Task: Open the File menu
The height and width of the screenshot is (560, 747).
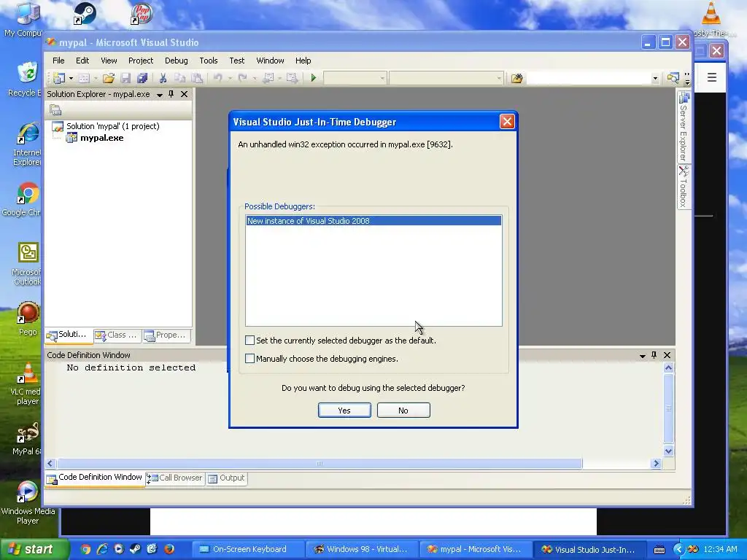Action: (58, 61)
